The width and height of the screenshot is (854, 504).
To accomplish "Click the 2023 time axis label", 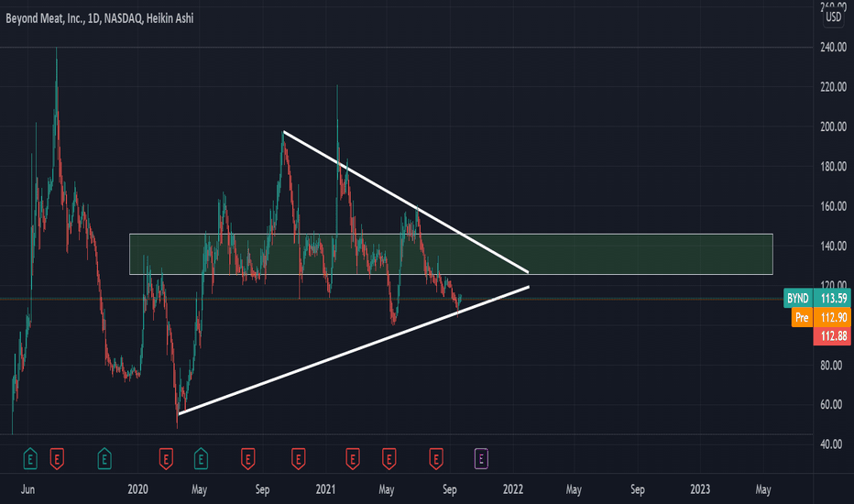I will tap(700, 489).
